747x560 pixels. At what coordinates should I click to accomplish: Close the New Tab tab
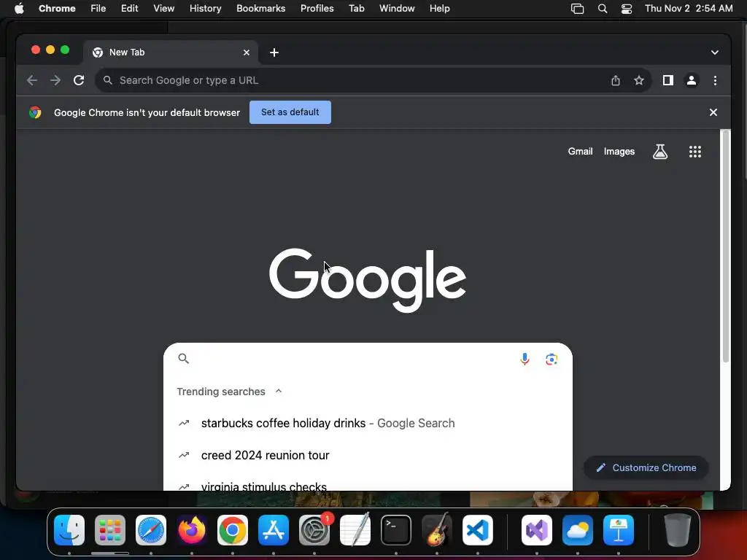coord(247,52)
